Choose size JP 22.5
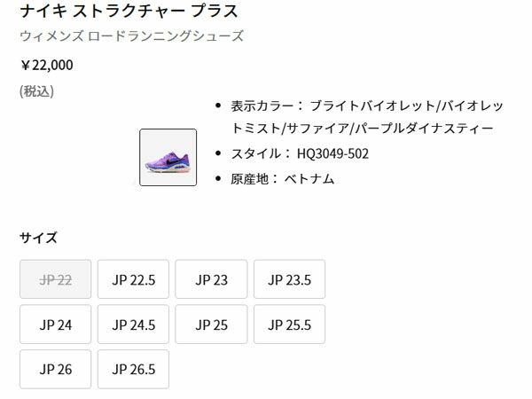 [134, 279]
